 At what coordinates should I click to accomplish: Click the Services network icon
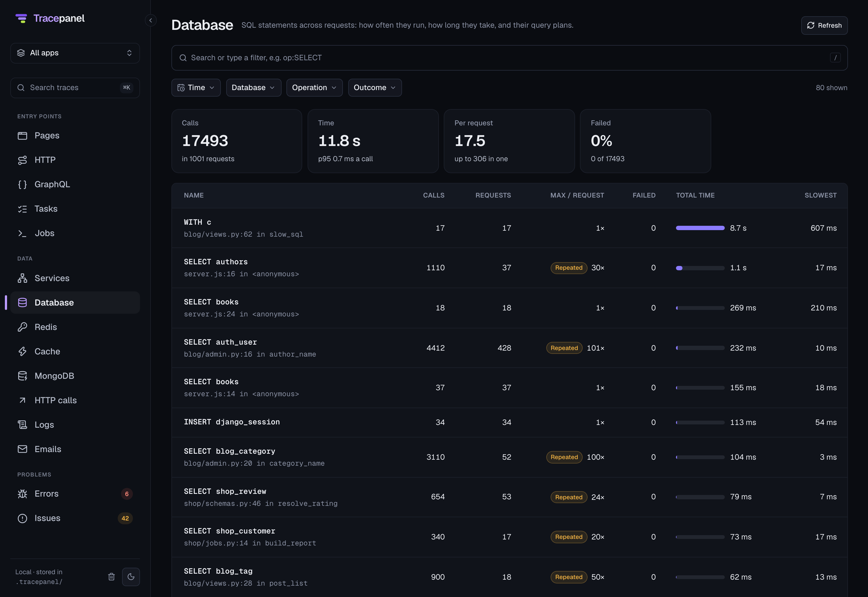click(23, 278)
